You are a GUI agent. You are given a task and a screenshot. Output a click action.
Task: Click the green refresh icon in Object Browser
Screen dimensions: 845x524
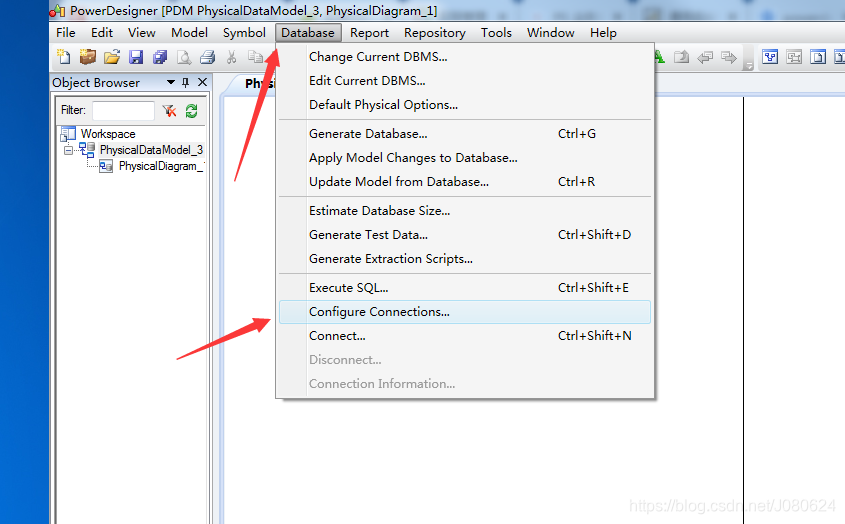191,111
